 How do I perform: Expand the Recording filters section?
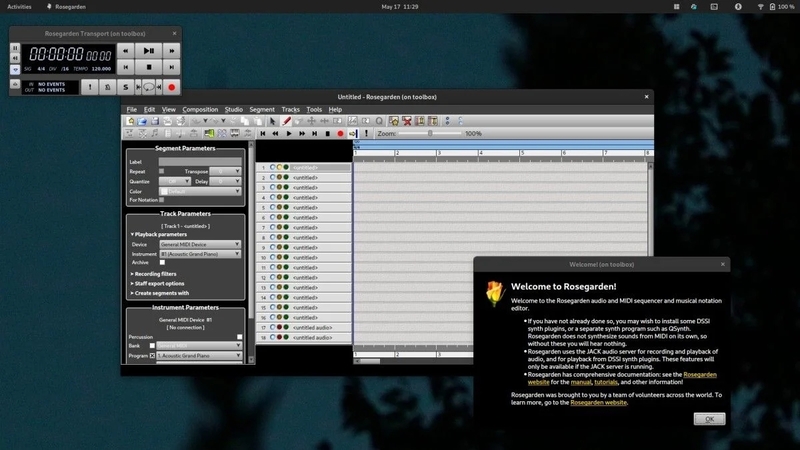[154, 274]
